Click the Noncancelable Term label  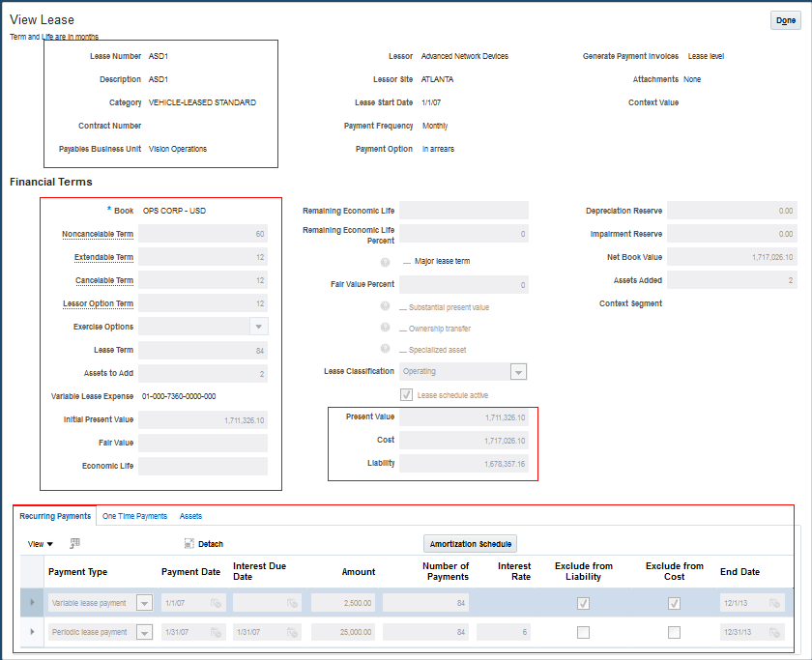98,234
